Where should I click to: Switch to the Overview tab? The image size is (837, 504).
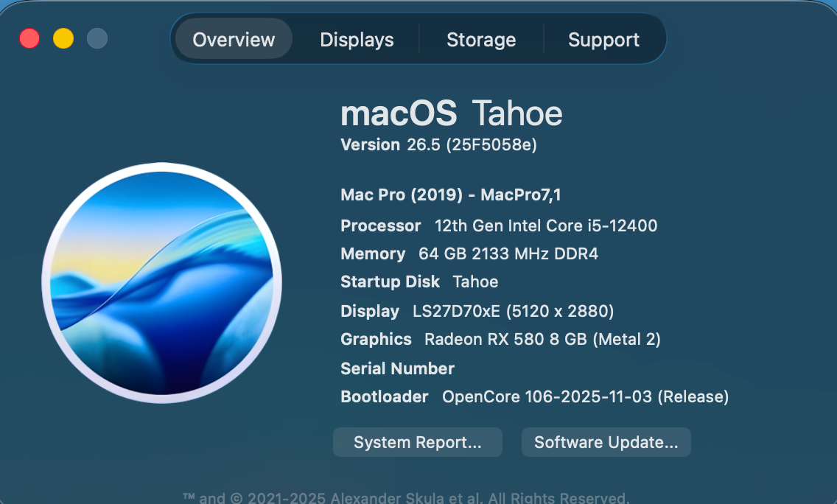234,39
